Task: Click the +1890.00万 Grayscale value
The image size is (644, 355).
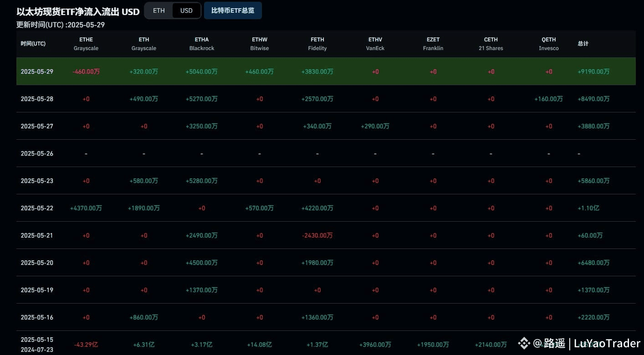Action: [144, 208]
